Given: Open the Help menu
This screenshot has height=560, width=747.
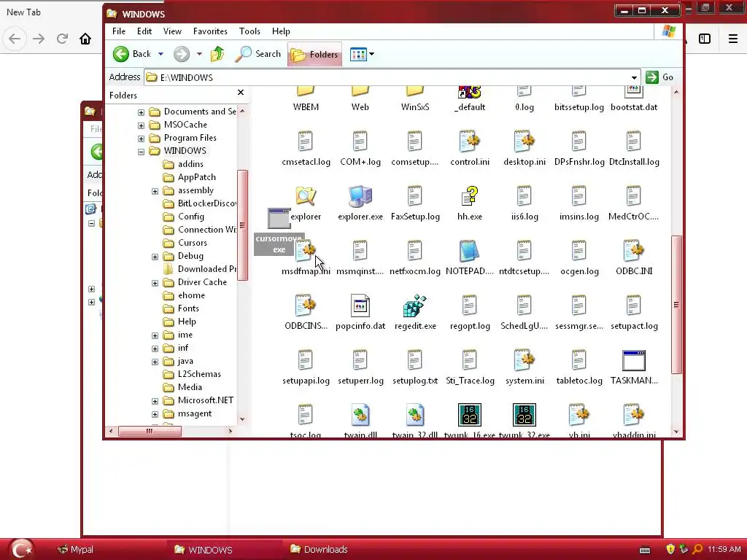Looking at the screenshot, I should [x=281, y=31].
